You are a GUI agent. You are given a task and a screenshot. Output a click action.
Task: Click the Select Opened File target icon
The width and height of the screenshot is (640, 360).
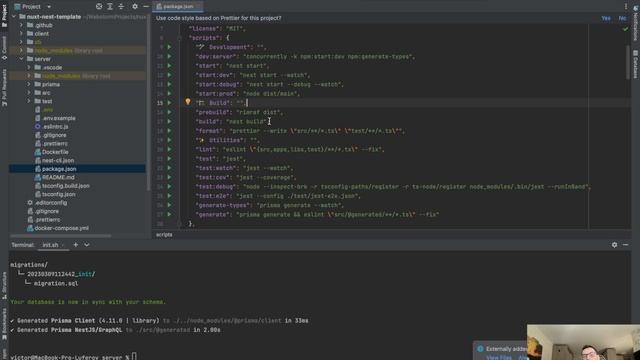99,7
